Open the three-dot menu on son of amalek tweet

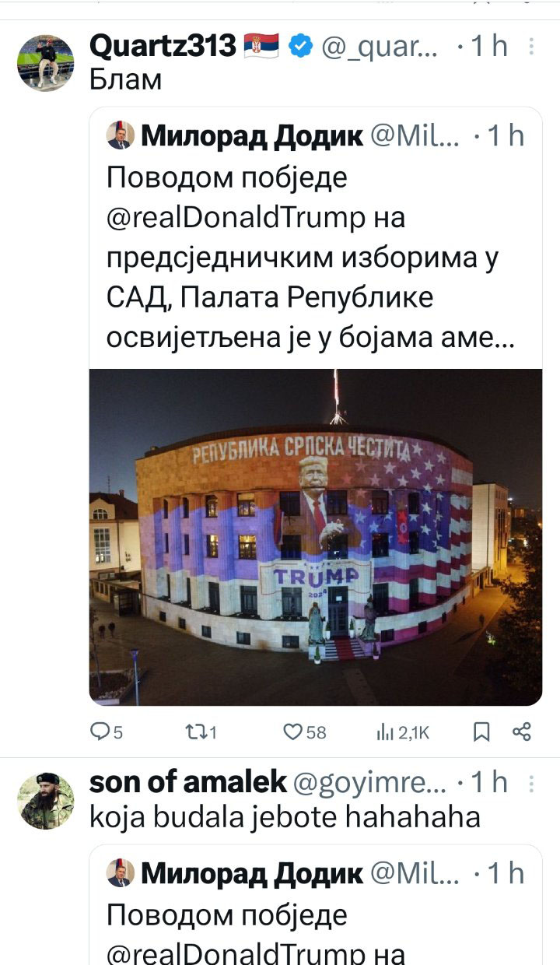[532, 781]
